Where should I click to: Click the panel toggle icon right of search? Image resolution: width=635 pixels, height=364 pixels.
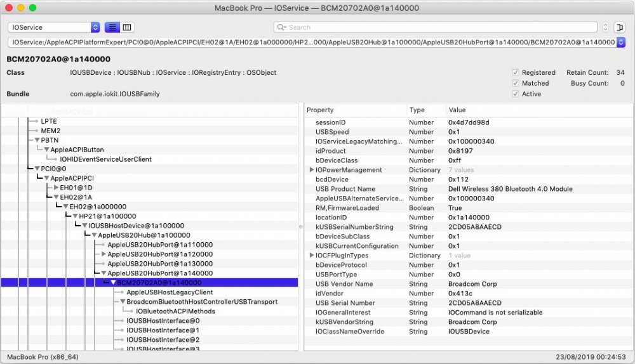click(620, 27)
